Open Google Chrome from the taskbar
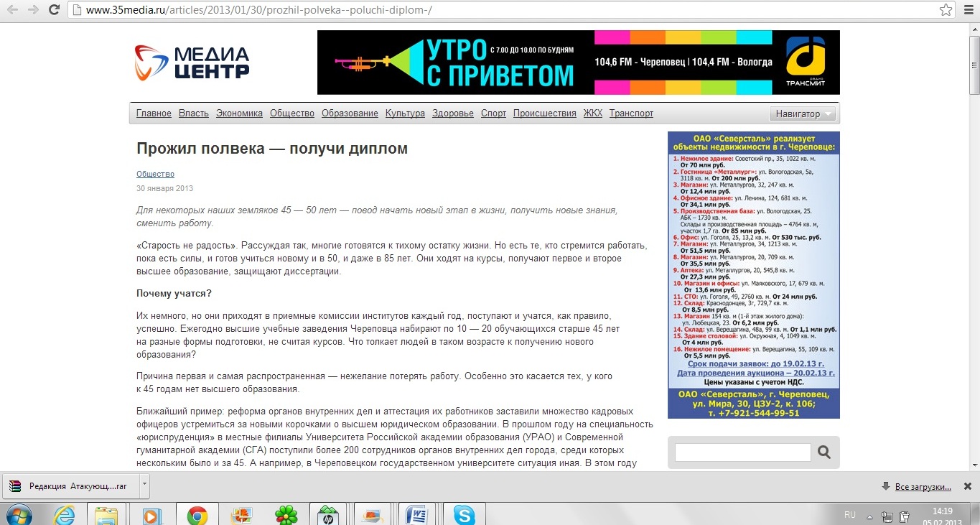This screenshot has height=525, width=980. (197, 515)
